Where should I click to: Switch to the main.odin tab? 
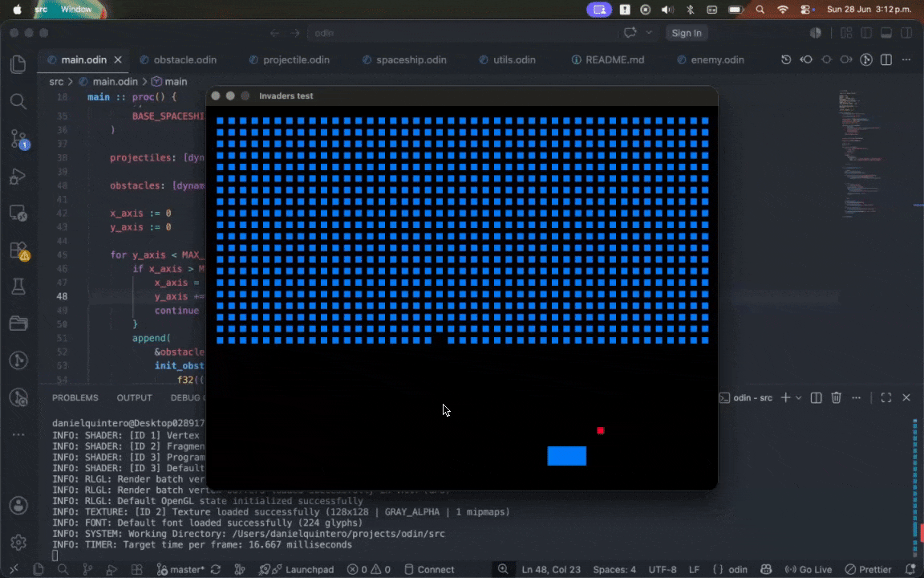[x=83, y=59]
